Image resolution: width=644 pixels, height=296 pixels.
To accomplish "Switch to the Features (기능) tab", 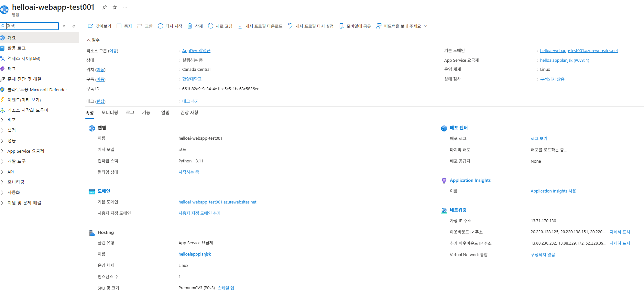I will (x=146, y=113).
